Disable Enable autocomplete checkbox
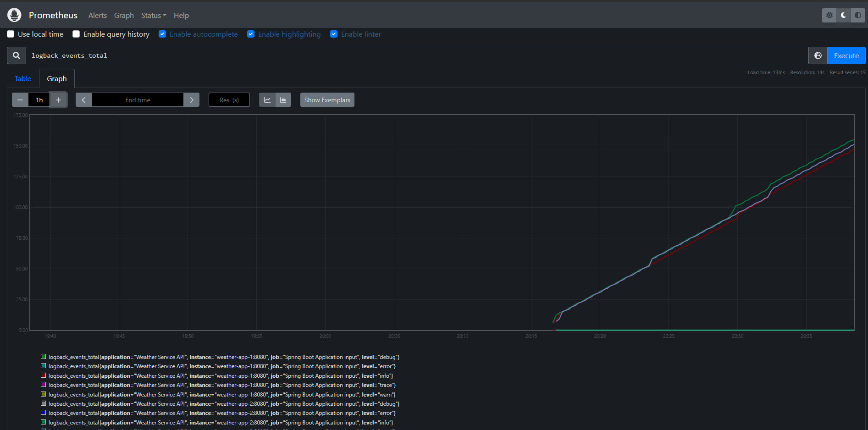Viewport: 868px width, 430px height. coord(162,34)
